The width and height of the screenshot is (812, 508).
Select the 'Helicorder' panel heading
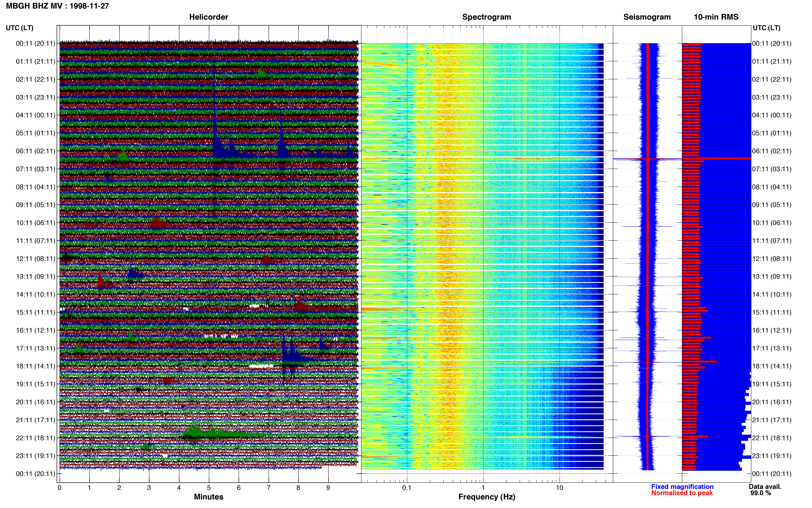[209, 17]
